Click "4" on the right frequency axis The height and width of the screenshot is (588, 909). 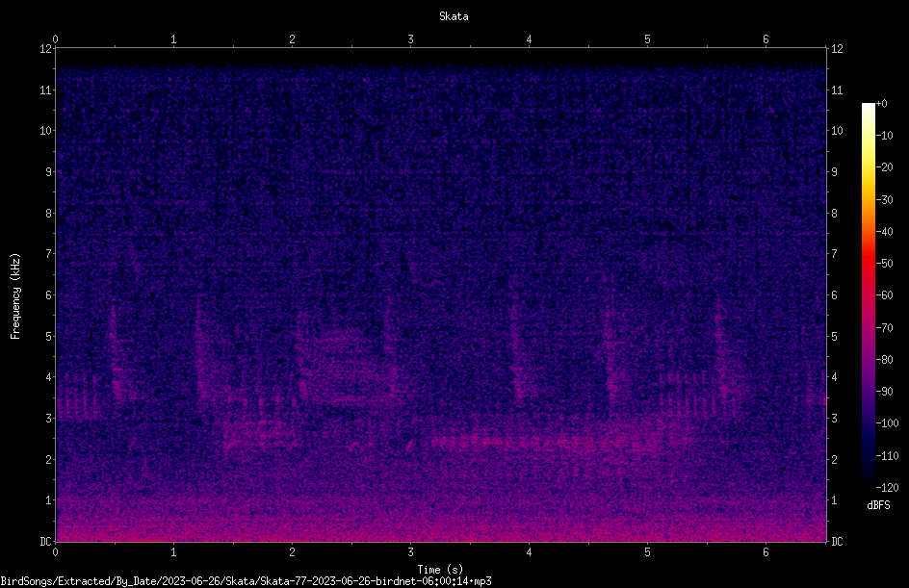click(x=834, y=377)
